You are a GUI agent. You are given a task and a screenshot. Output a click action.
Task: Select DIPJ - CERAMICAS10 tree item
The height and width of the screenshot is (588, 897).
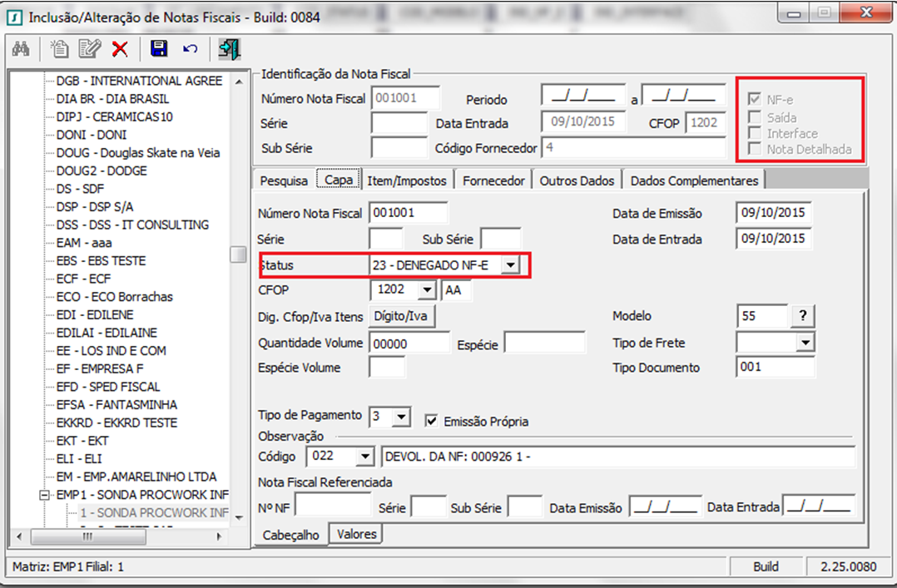(115, 116)
